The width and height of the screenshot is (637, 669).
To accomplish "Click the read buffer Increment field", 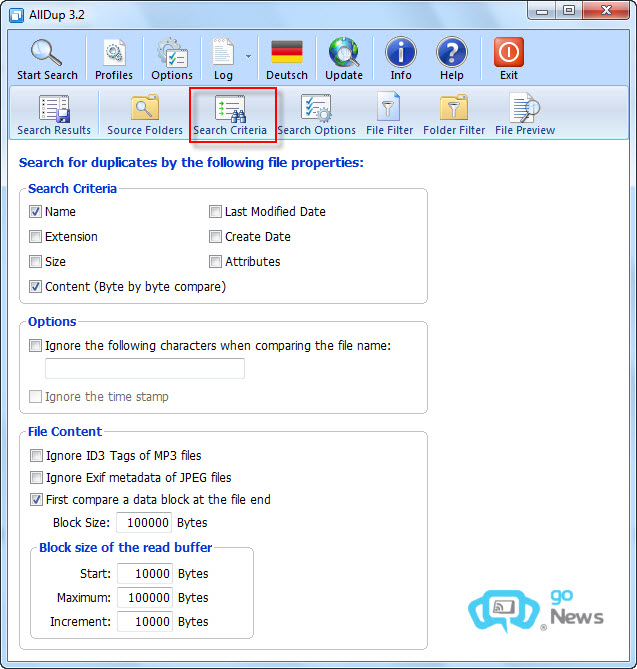I will click(x=145, y=622).
